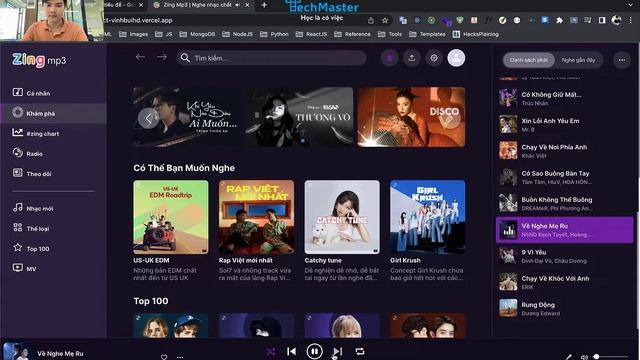The height and width of the screenshot is (360, 640).
Task: Click the US-UK EDM title link
Action: pyautogui.click(x=151, y=260)
